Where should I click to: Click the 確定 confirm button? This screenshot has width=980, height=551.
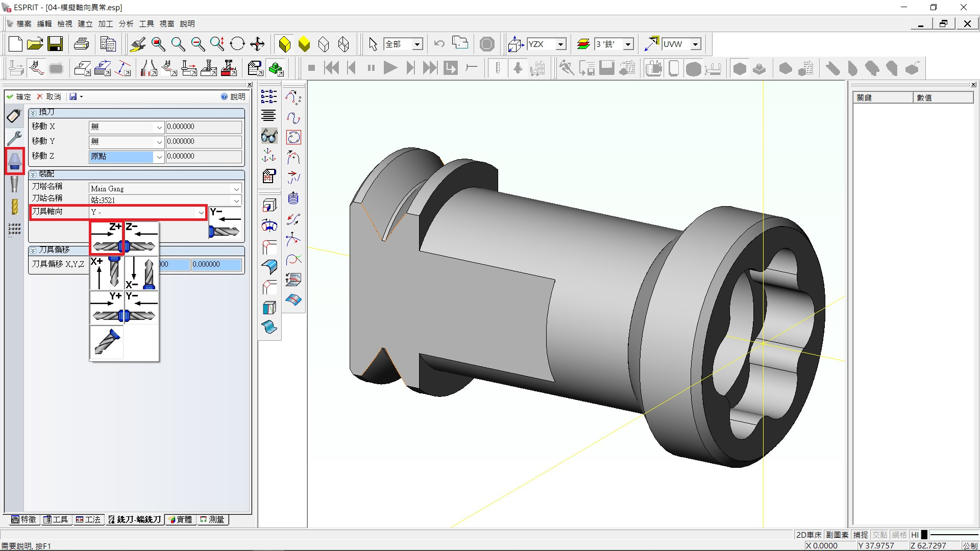coord(19,96)
